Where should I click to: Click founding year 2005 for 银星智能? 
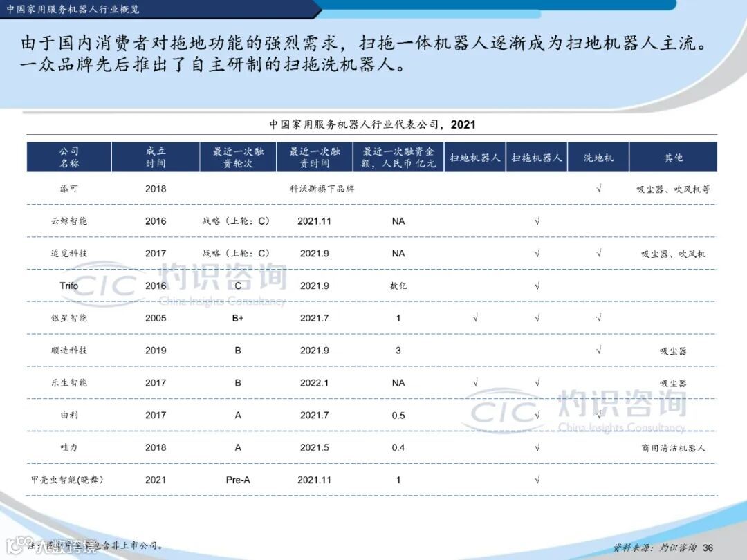click(x=156, y=318)
